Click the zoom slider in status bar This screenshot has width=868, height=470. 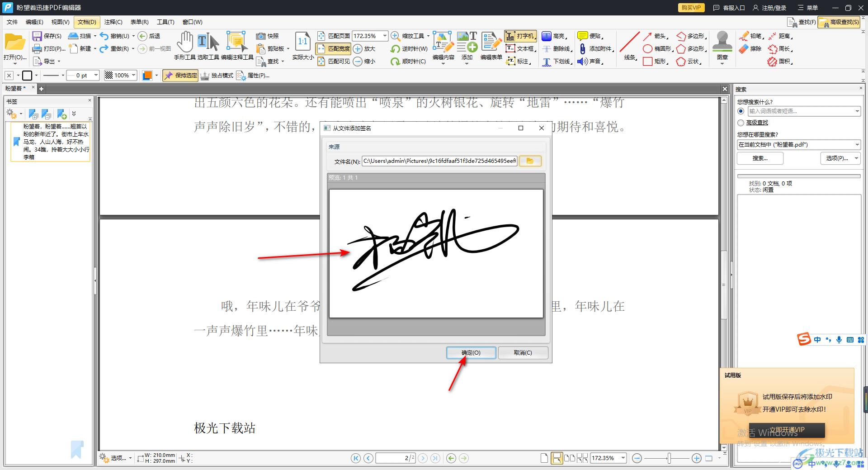669,458
